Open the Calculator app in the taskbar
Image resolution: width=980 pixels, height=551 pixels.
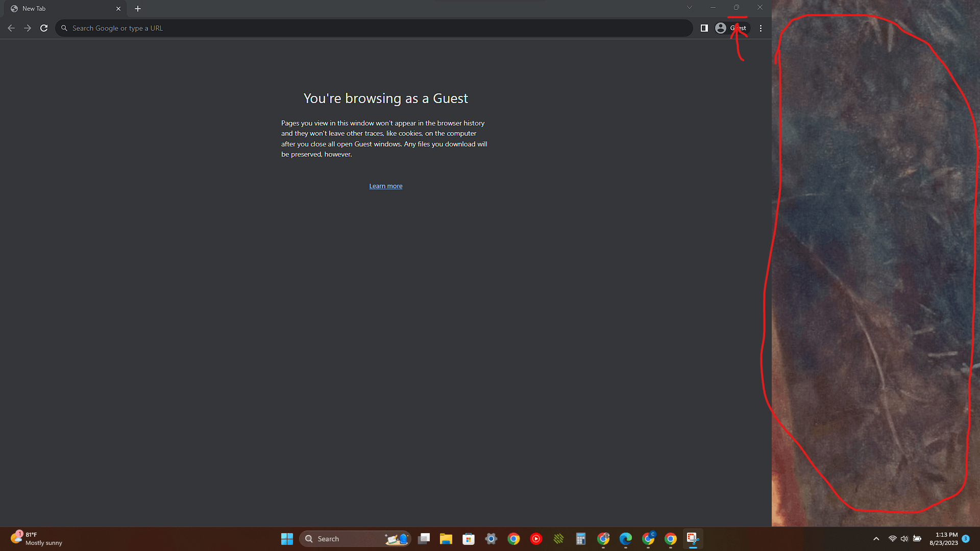pyautogui.click(x=581, y=539)
